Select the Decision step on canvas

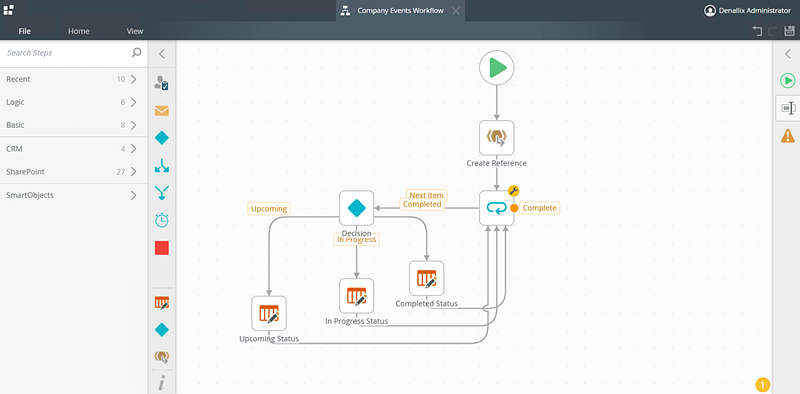pyautogui.click(x=357, y=208)
